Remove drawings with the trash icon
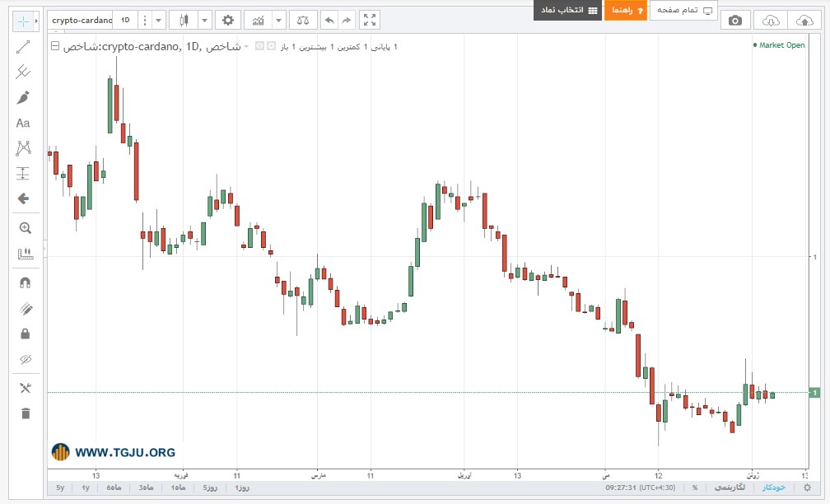The height and width of the screenshot is (504, 830). click(25, 413)
